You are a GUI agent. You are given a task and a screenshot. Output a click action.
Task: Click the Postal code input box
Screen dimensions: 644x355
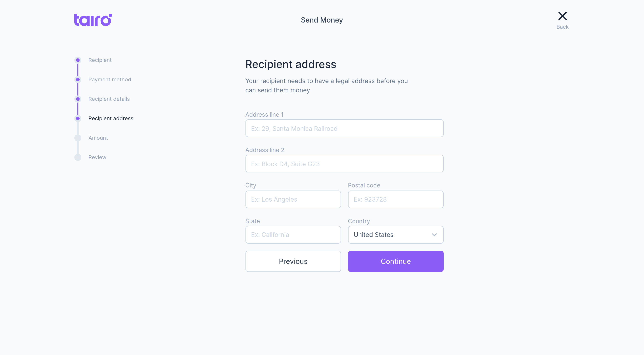coord(395,199)
